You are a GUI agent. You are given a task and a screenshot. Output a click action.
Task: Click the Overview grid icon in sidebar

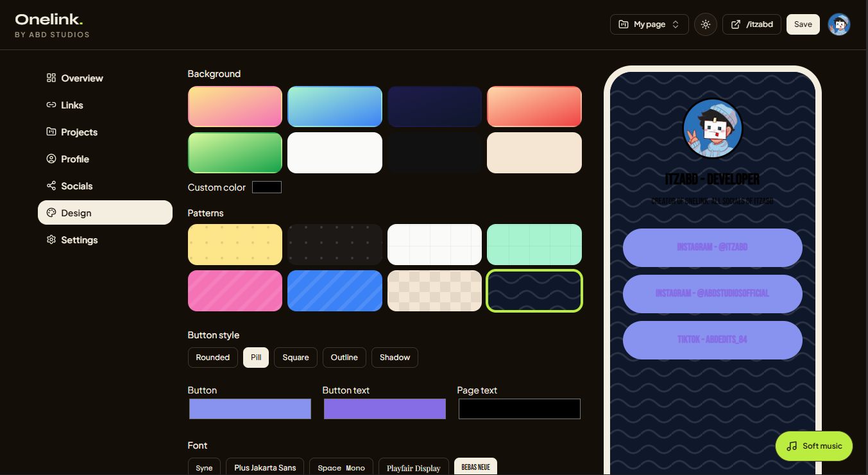[51, 78]
